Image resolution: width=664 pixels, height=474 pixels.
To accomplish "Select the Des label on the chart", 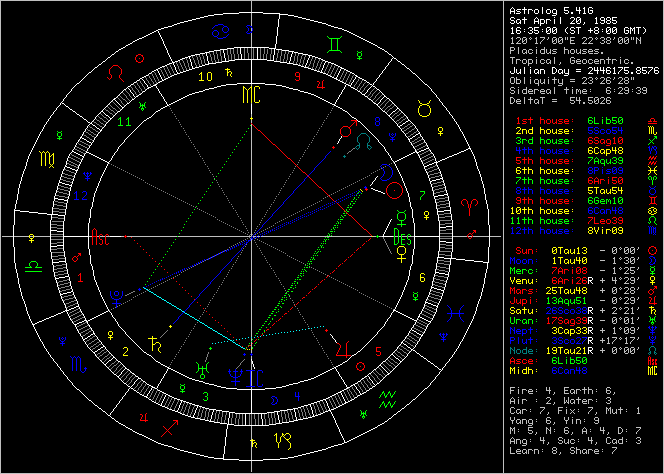I will point(402,238).
